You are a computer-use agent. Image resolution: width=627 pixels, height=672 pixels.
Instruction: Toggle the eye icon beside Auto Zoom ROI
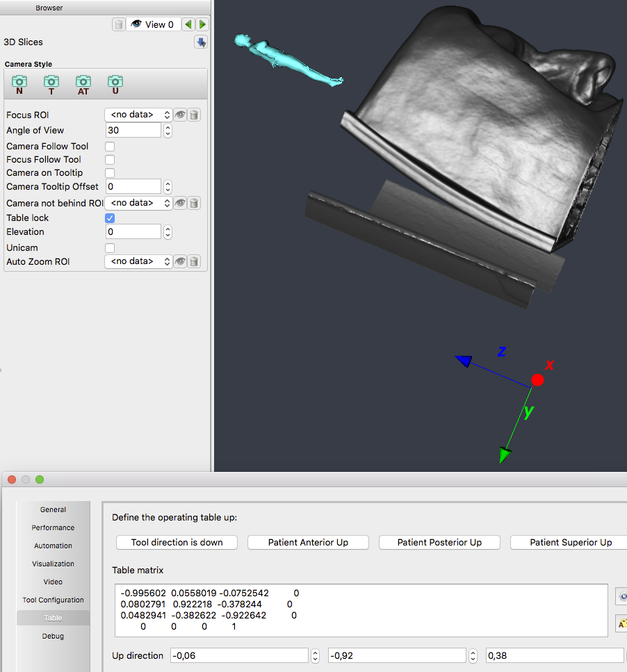click(181, 262)
